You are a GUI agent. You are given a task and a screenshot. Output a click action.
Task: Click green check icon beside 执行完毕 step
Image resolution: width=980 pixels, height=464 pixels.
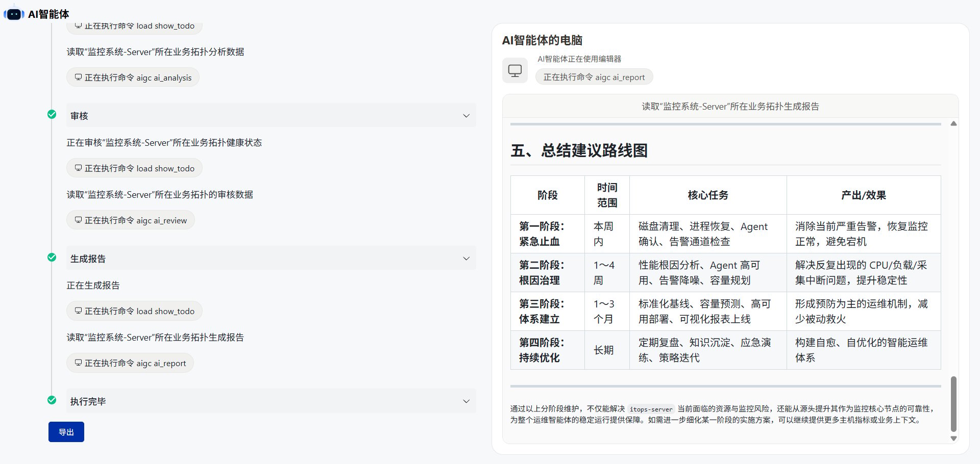point(52,400)
